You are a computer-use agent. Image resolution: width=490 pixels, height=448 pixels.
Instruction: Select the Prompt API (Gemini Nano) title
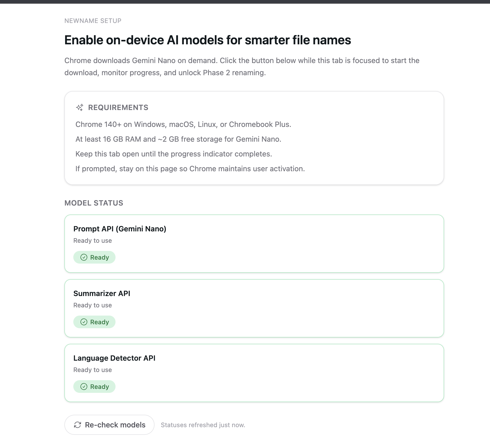(x=120, y=229)
